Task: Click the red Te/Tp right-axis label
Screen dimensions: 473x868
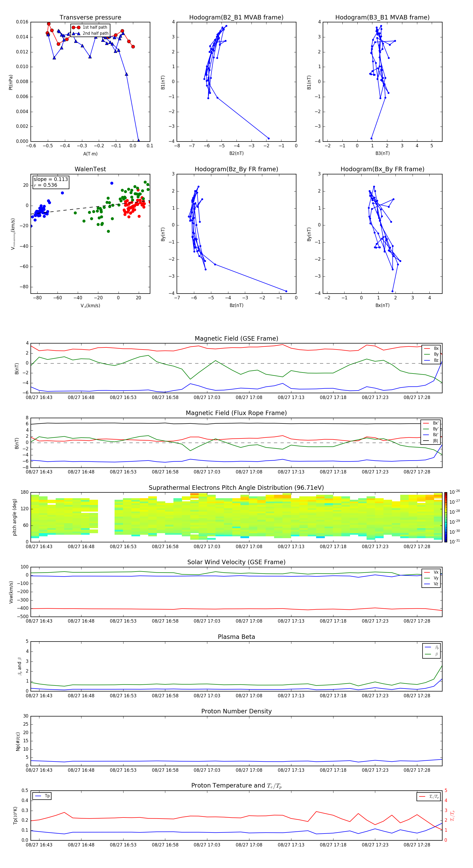Action: click(x=453, y=815)
